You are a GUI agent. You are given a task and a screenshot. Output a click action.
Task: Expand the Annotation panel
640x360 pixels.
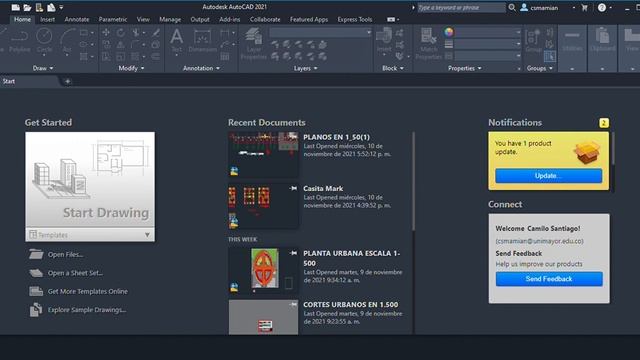201,68
